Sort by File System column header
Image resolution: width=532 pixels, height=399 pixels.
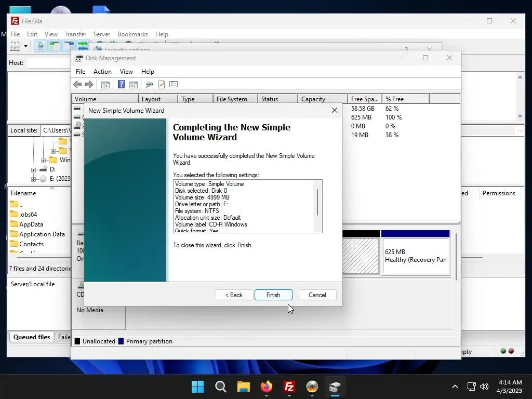point(235,99)
